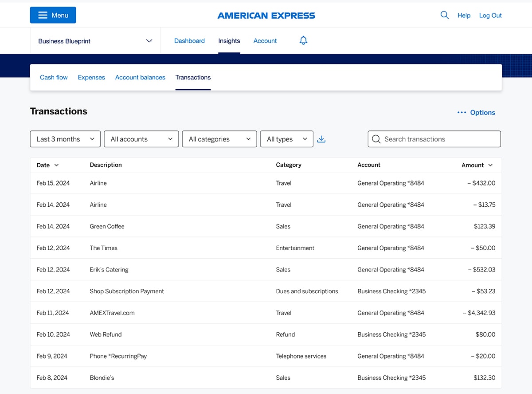The height and width of the screenshot is (394, 532).
Task: Click the Help link
Action: coord(464,15)
